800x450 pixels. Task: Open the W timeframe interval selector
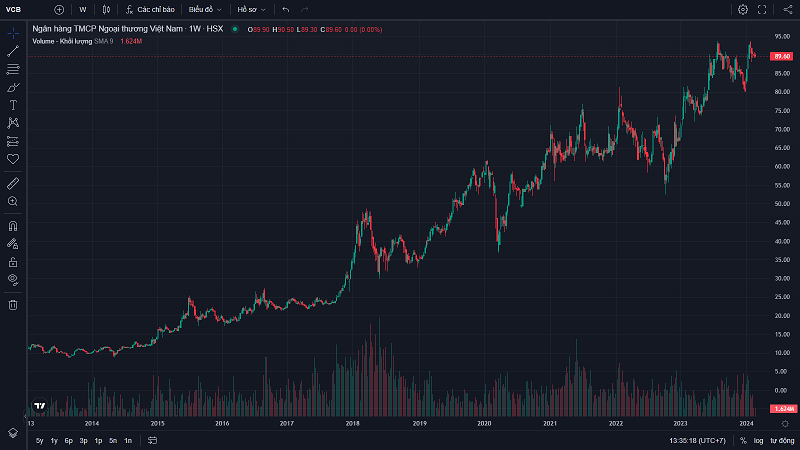83,9
